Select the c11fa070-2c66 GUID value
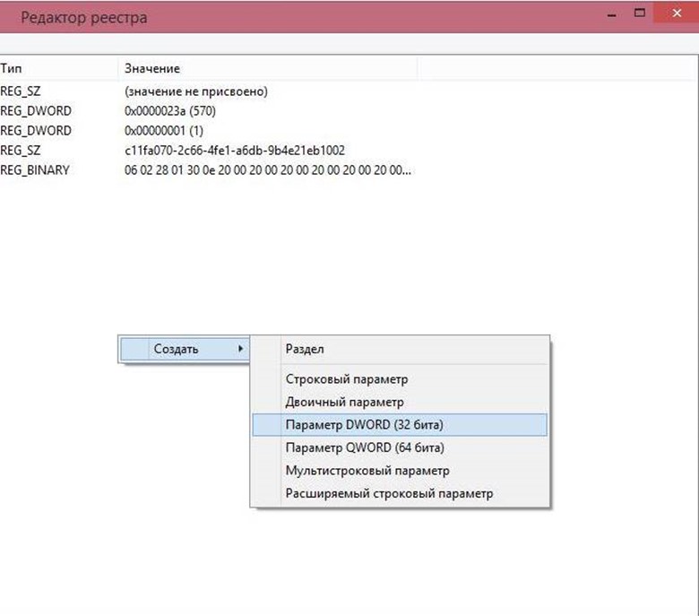699x616 pixels. tap(235, 151)
